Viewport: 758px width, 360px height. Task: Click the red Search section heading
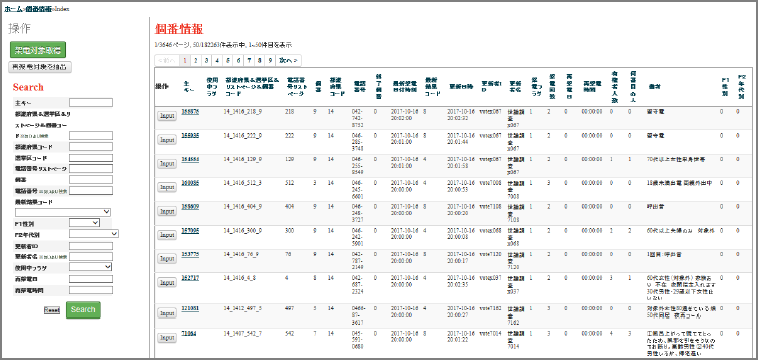coord(28,87)
